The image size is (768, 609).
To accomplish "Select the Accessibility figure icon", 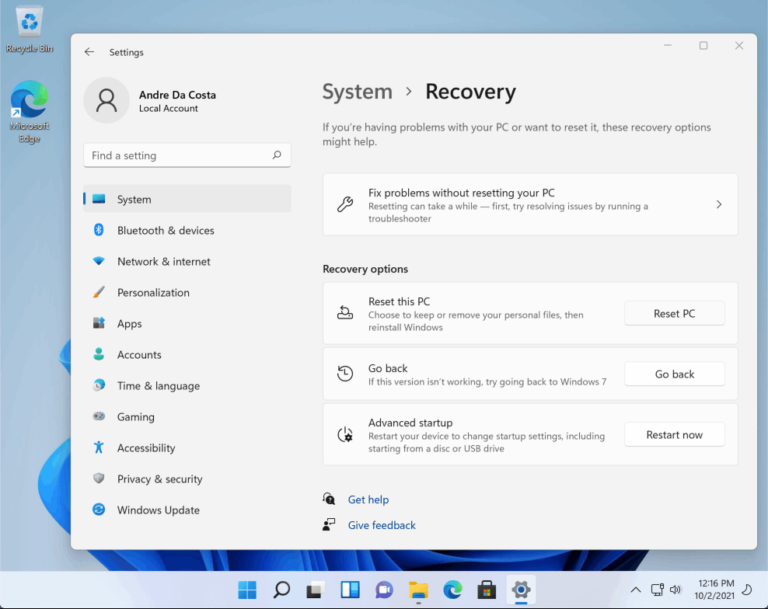I will [x=98, y=447].
